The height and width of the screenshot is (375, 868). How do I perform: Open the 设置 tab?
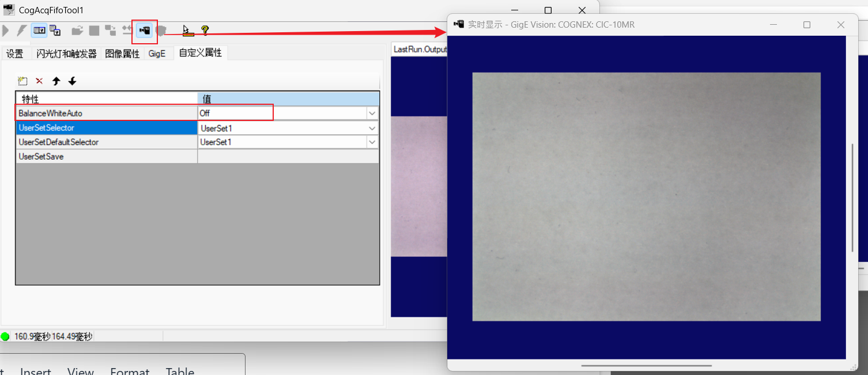15,54
